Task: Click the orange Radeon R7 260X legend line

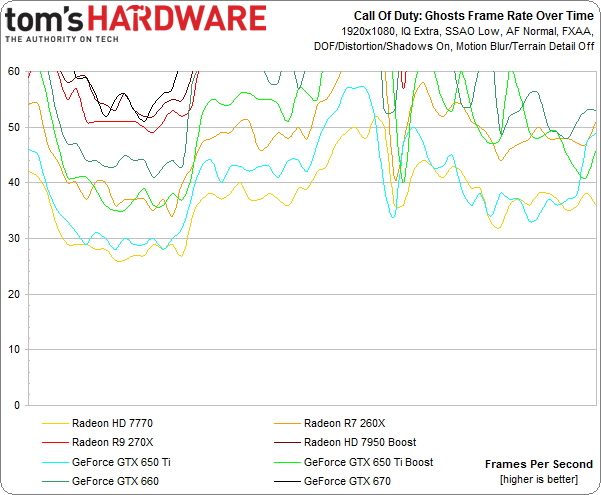Action: [287, 424]
